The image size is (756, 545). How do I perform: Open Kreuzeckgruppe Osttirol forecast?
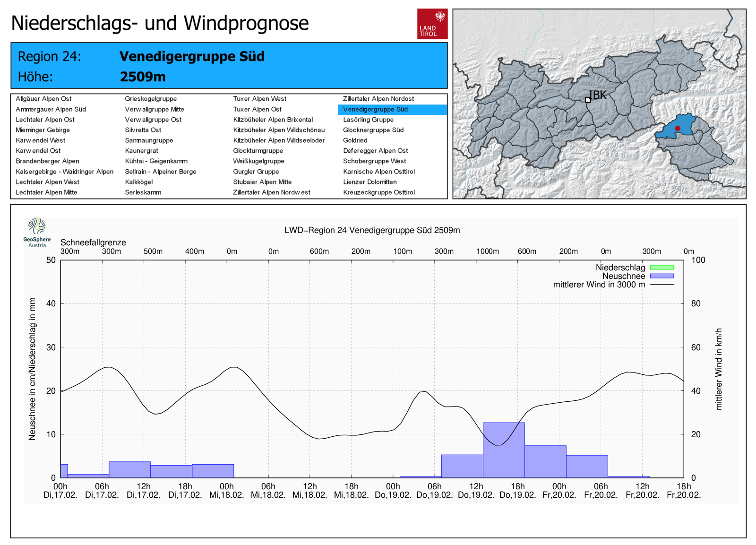tap(378, 192)
